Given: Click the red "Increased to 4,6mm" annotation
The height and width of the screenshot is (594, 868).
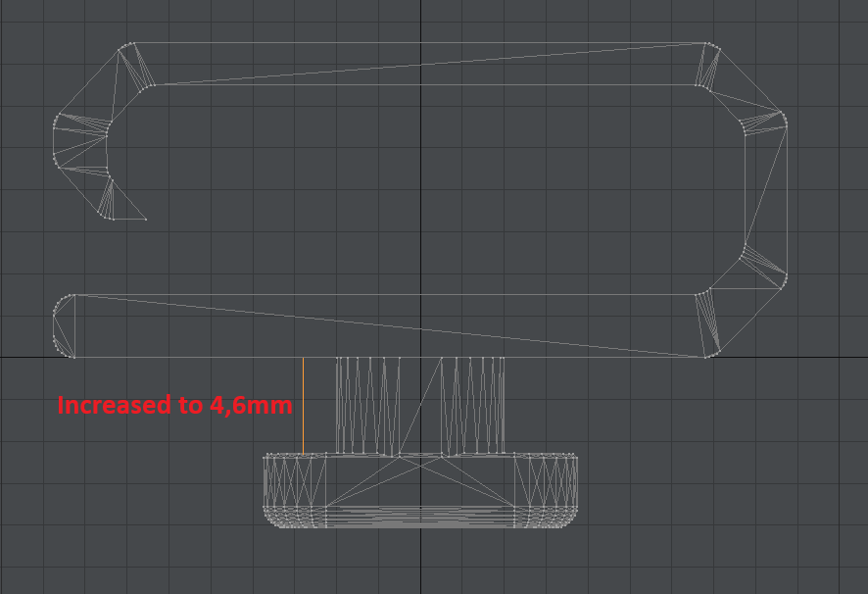Looking at the screenshot, I should pyautogui.click(x=174, y=404).
